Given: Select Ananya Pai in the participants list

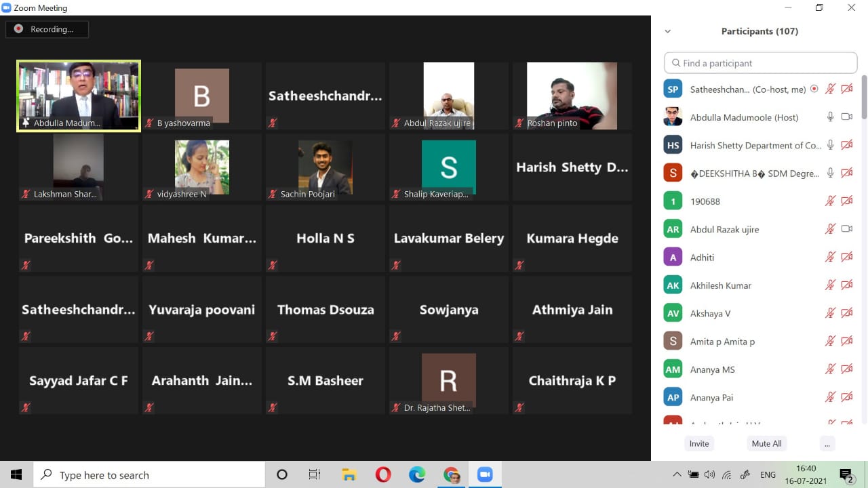Looking at the screenshot, I should (x=711, y=397).
